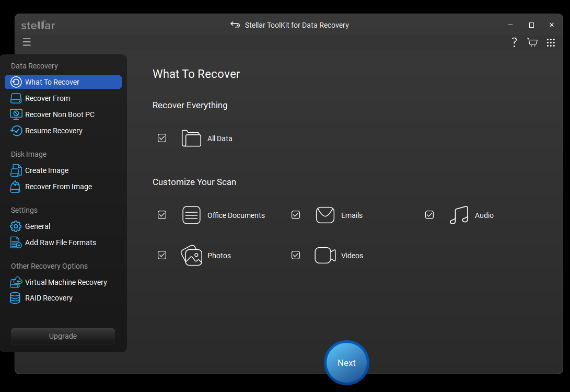
Task: Click the Audio label
Action: tap(484, 215)
